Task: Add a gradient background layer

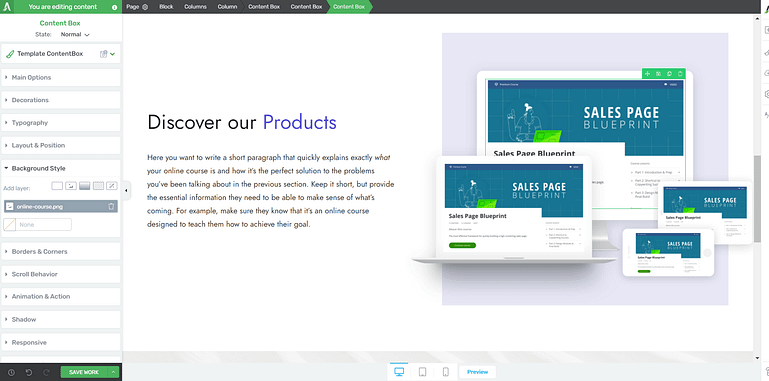Action: tap(85, 186)
